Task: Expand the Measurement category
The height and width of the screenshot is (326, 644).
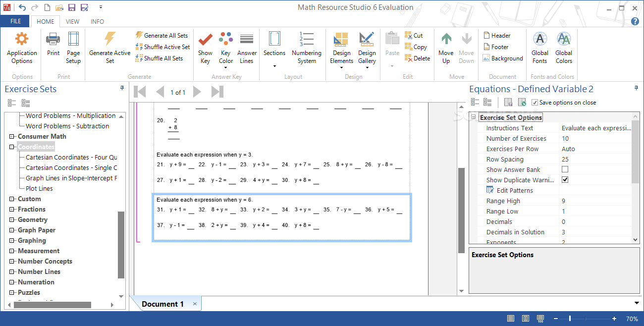Action: (x=12, y=251)
